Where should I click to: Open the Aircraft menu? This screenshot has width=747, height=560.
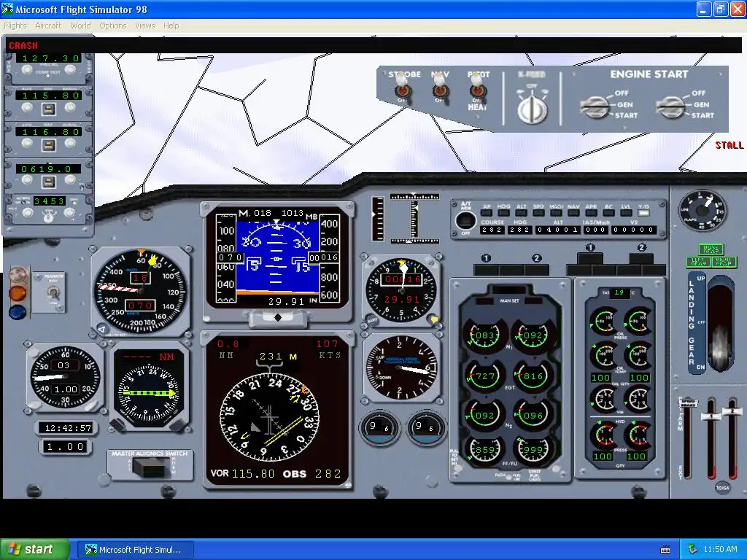coord(48,26)
